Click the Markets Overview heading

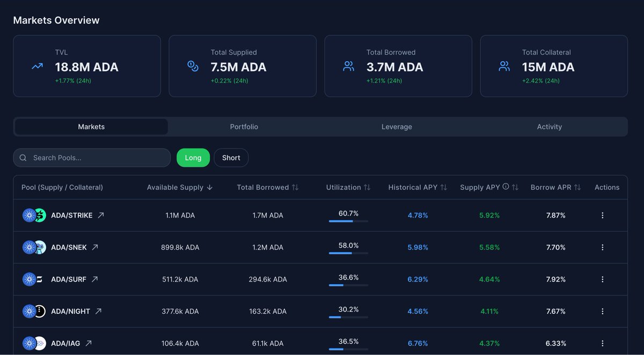point(56,20)
